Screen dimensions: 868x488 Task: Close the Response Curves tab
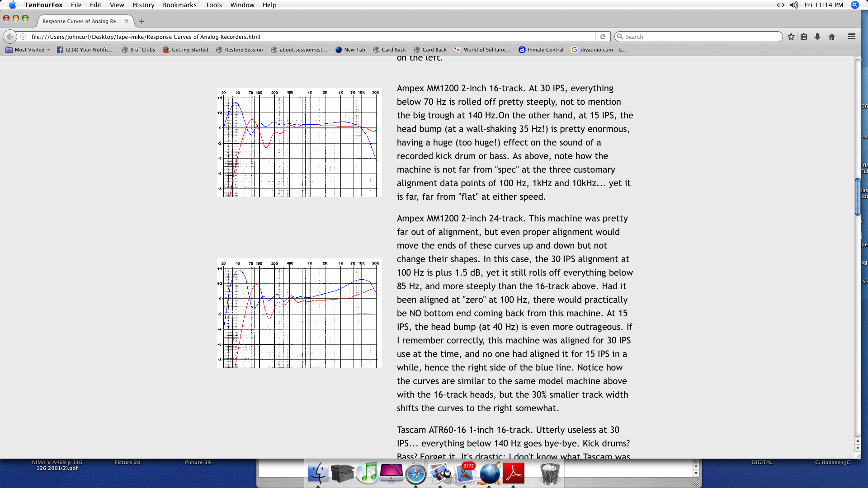(x=127, y=21)
